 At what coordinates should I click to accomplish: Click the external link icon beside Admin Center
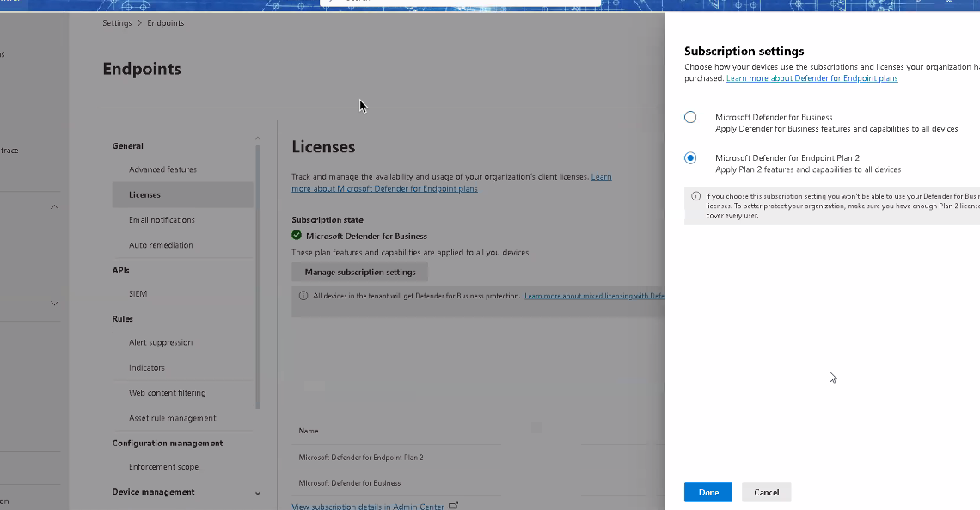pos(454,506)
